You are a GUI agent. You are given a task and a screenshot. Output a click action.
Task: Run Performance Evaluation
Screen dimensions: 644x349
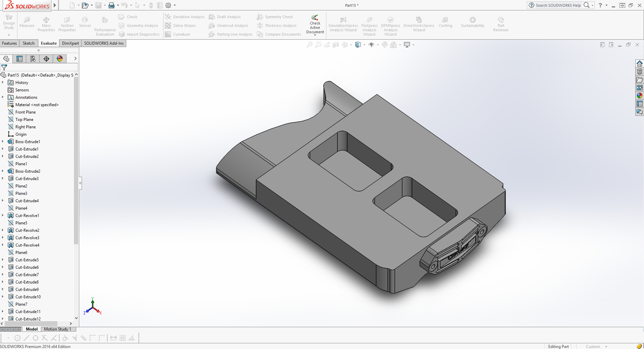click(105, 26)
